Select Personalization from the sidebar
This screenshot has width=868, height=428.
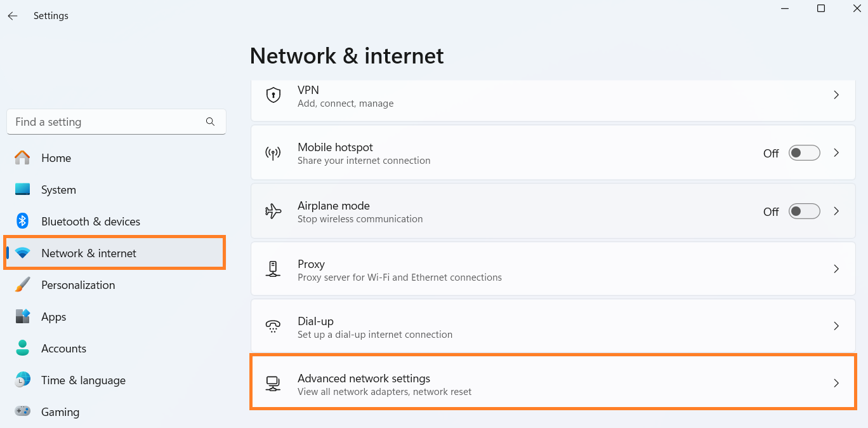[x=78, y=285]
